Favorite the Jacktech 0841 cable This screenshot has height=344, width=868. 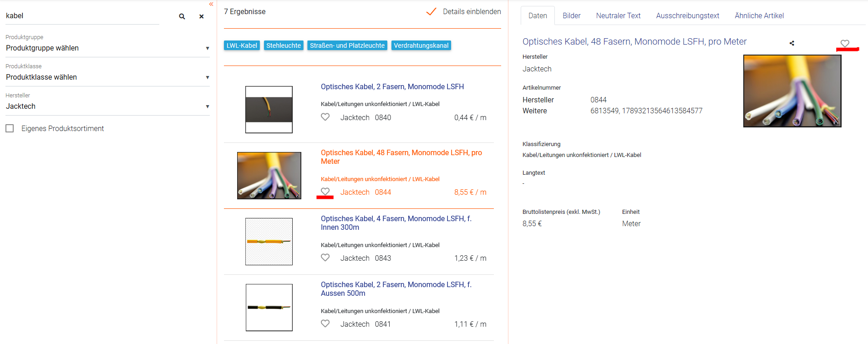(325, 324)
